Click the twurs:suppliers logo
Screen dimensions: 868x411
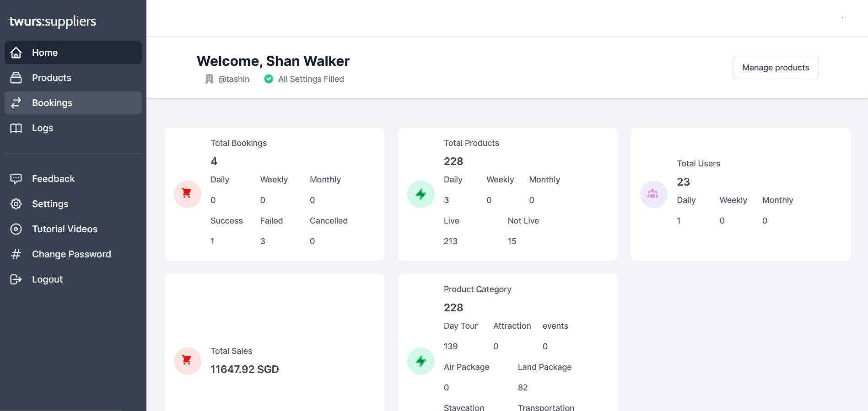click(x=53, y=21)
